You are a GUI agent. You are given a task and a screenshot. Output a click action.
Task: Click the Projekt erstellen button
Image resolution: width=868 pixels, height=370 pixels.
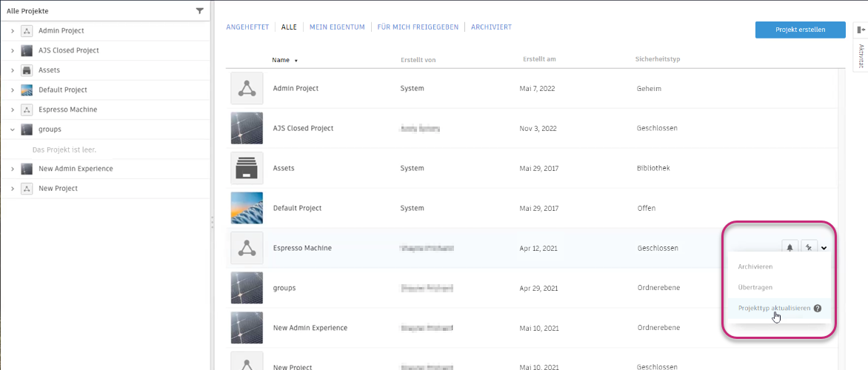[800, 30]
